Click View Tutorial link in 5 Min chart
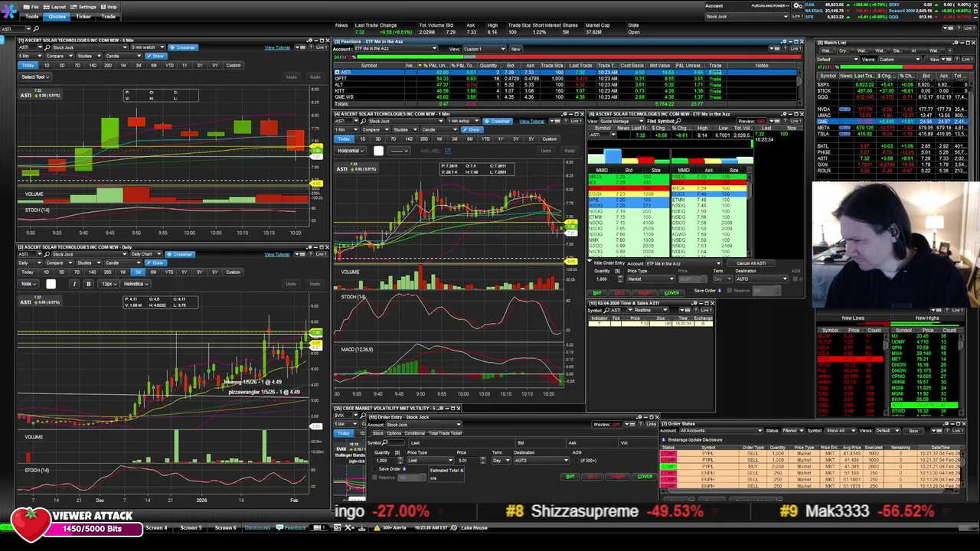Screen dimensions: 980x551 coord(277,47)
